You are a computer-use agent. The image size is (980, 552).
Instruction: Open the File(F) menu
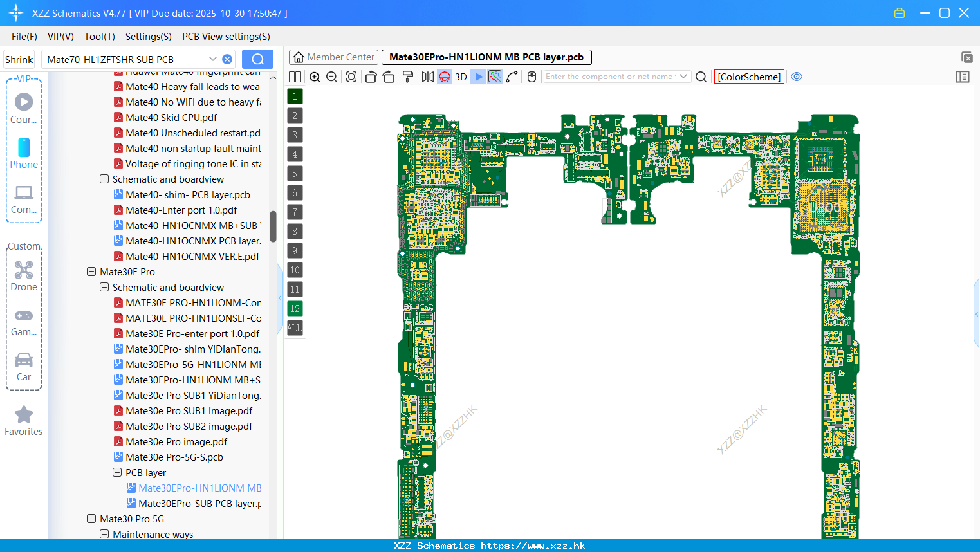[x=24, y=37]
